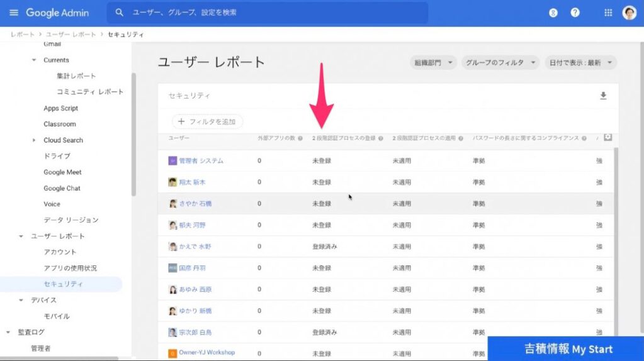644x361 pixels.
Task: Open the 日付で表示: 最新 dropdown
Action: pos(581,63)
